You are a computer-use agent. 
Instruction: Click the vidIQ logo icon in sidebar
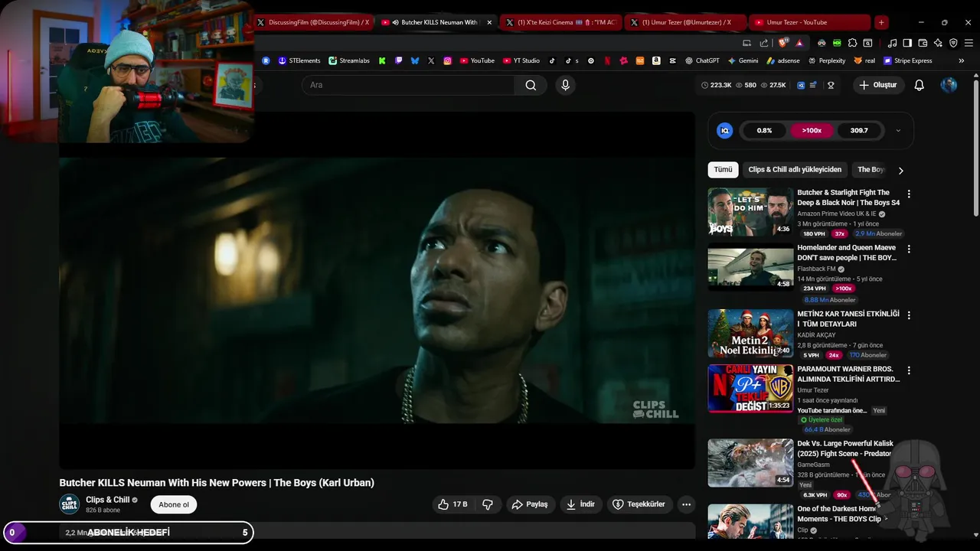pyautogui.click(x=724, y=131)
